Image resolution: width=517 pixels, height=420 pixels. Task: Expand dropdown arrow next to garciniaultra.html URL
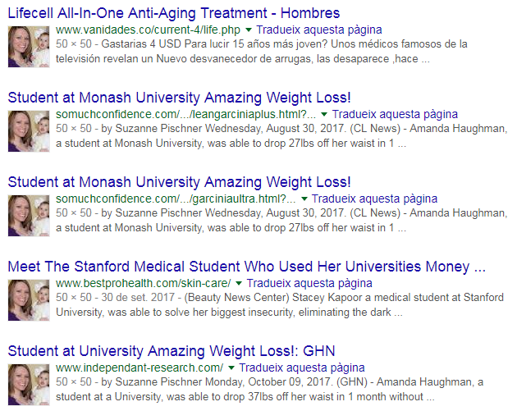pyautogui.click(x=304, y=199)
